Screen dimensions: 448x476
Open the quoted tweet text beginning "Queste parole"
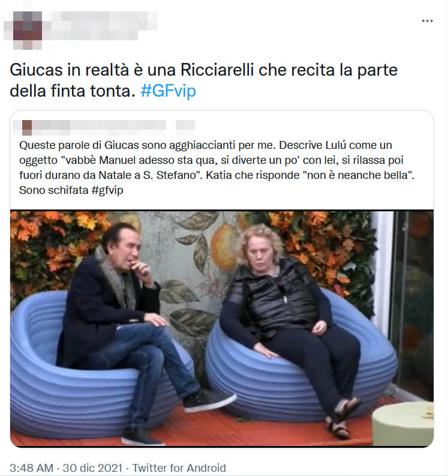pyautogui.click(x=217, y=167)
